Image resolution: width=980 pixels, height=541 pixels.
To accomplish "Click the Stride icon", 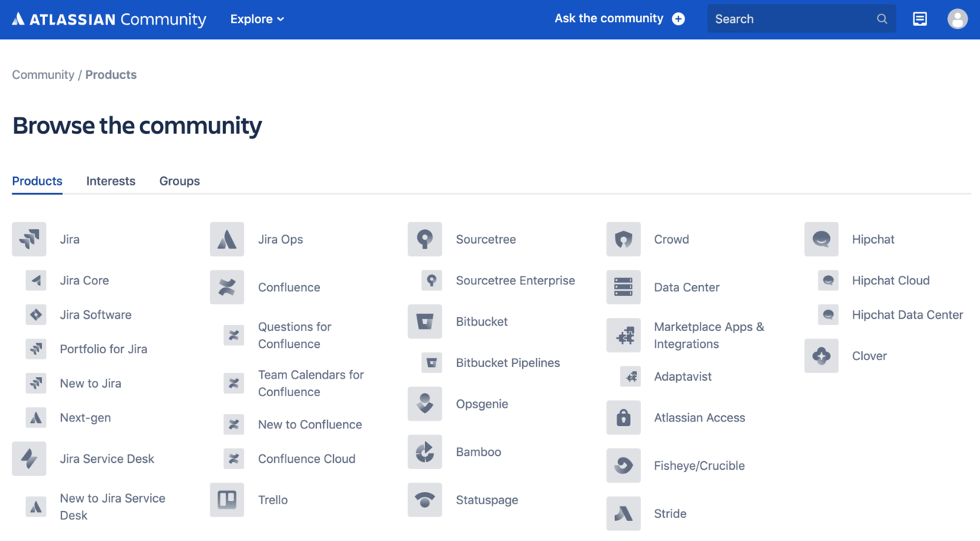I will tap(623, 513).
